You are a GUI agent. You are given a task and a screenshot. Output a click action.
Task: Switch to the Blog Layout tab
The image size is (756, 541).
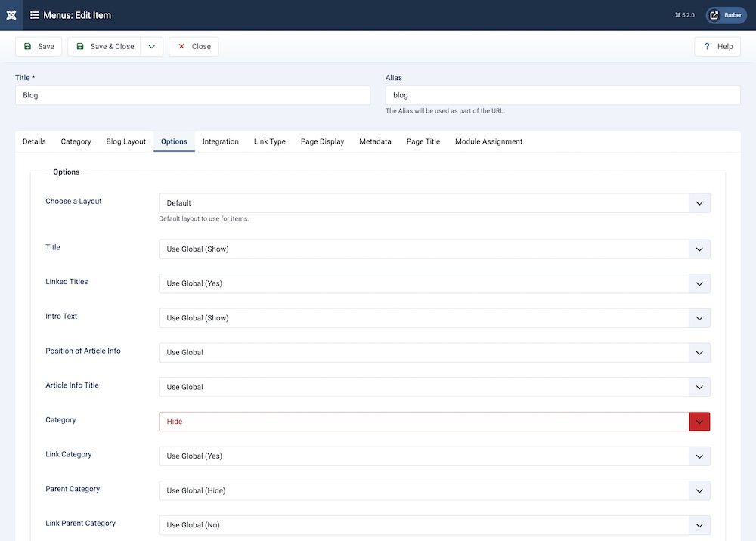click(x=125, y=141)
